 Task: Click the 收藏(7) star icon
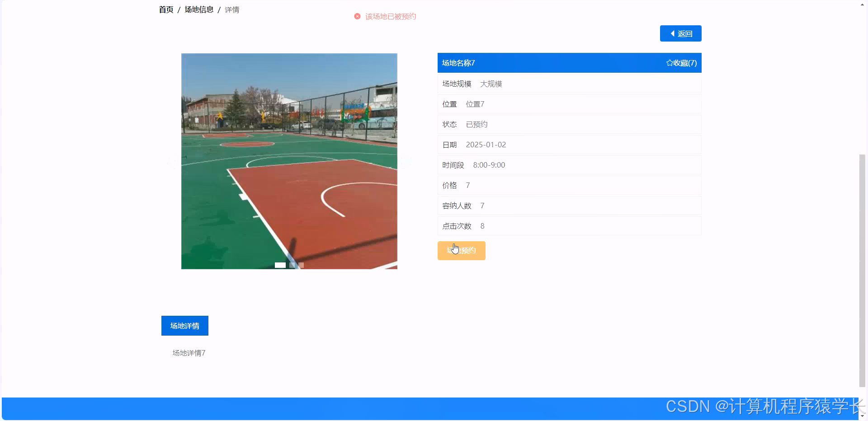coord(670,63)
